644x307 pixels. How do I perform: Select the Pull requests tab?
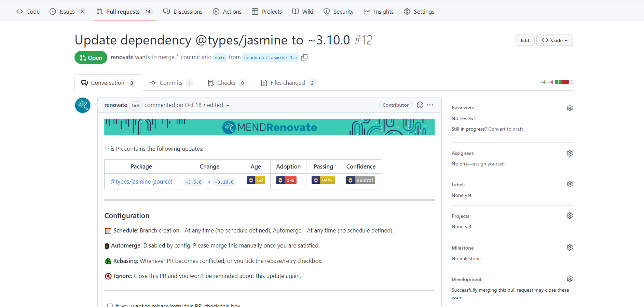click(125, 12)
